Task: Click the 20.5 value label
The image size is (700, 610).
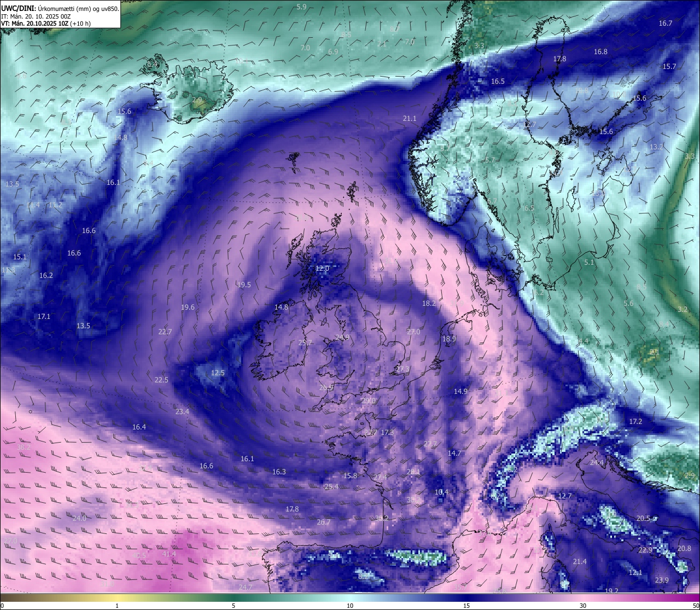Action: click(643, 518)
